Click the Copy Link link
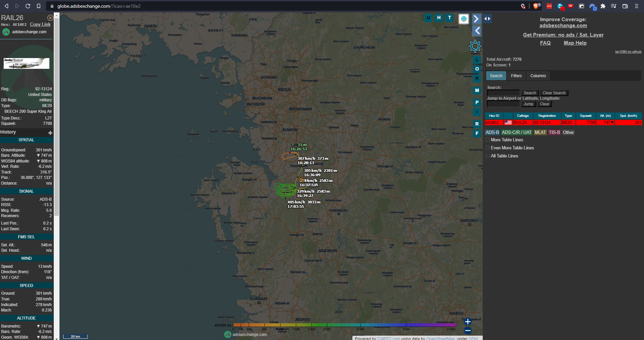Viewport: 644px width, 340px height. [x=40, y=25]
